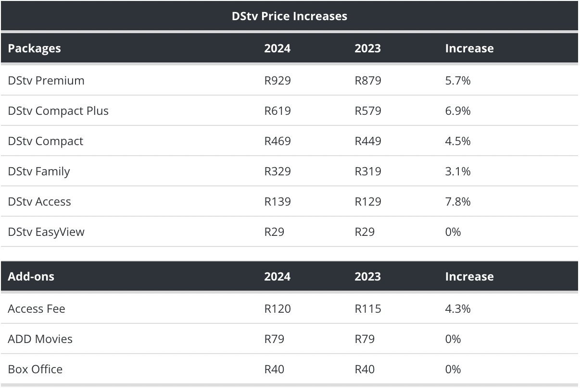Click the 4.3% increase for Access Fee
Screen dimensions: 580x392
click(458, 308)
